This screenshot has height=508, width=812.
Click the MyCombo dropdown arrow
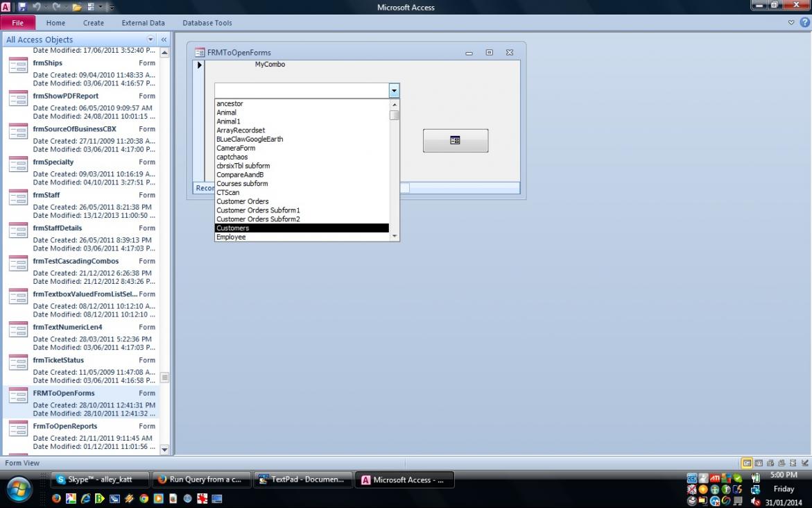pyautogui.click(x=394, y=91)
